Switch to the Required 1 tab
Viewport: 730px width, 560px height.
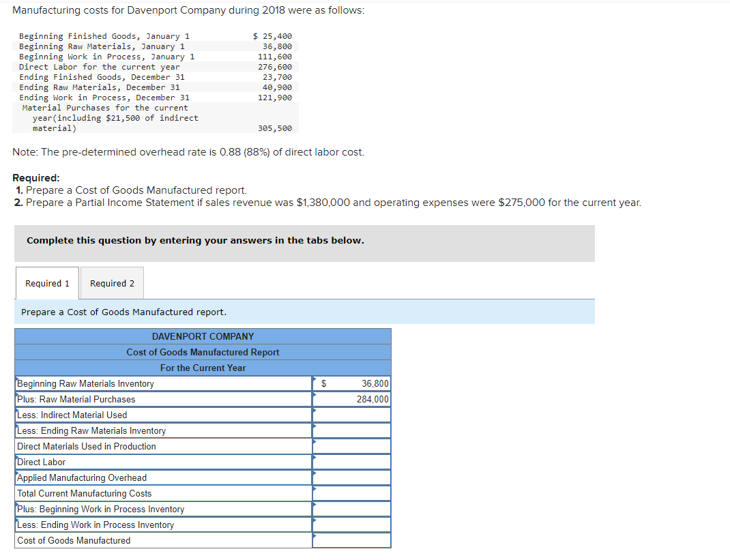[47, 283]
